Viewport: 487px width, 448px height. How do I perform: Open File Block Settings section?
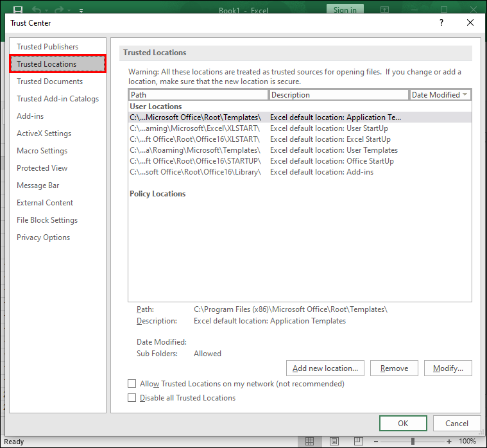[x=58, y=220]
